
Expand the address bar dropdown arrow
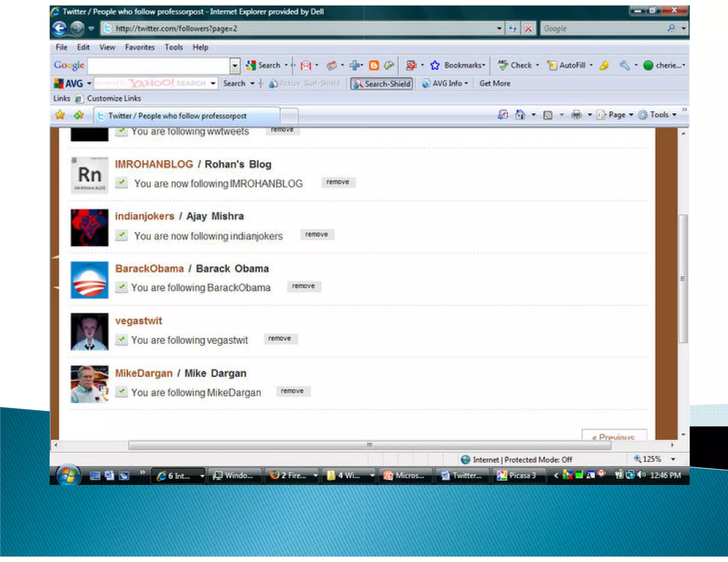coord(499,28)
